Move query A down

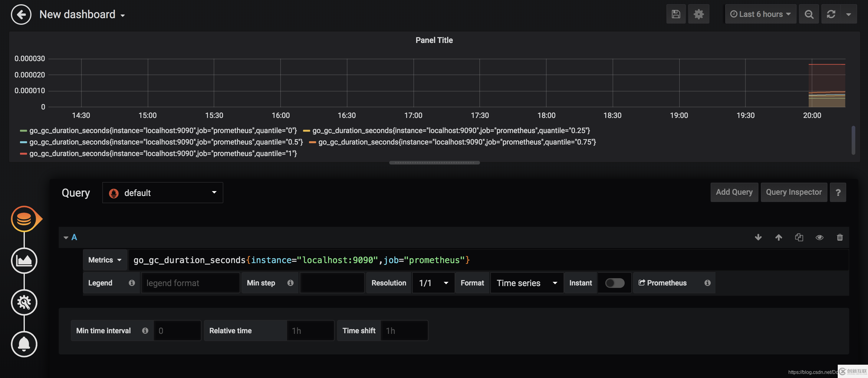(758, 237)
